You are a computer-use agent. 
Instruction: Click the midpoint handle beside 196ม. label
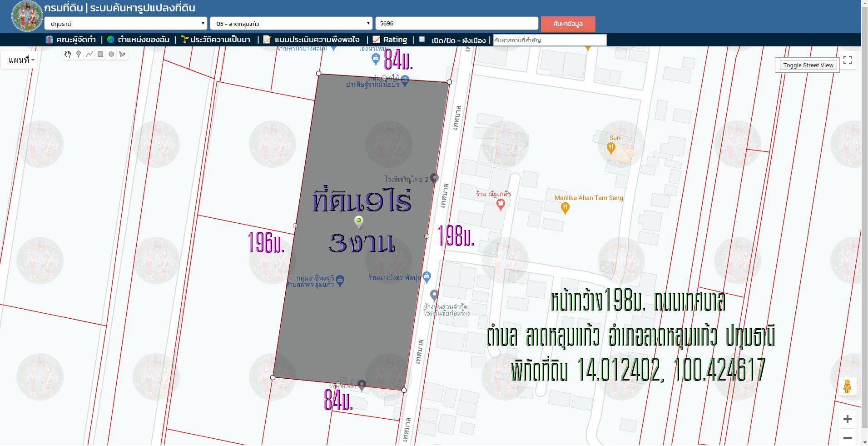tap(295, 226)
